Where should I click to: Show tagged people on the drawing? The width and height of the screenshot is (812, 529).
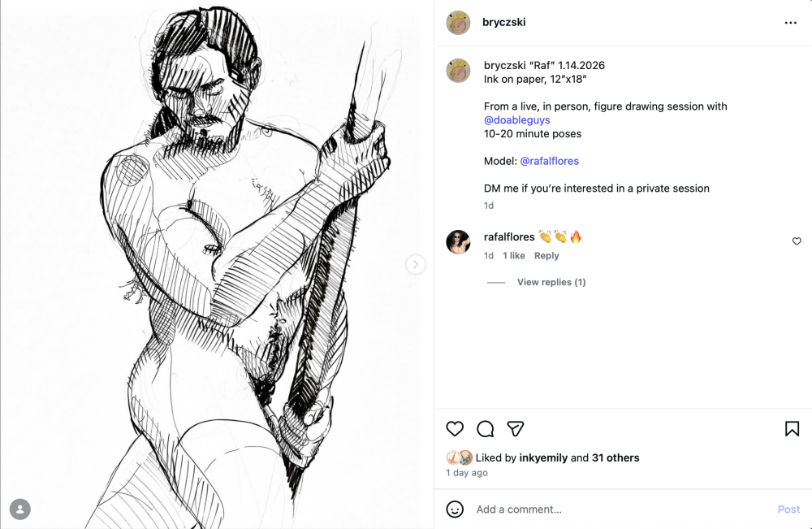click(x=19, y=509)
